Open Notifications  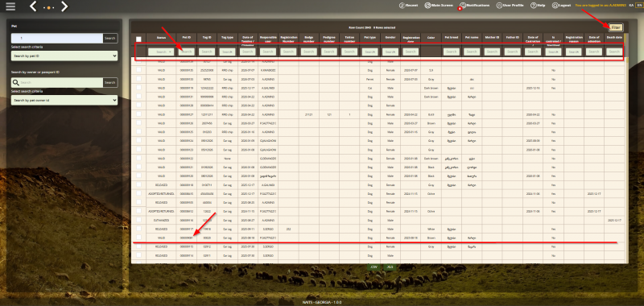(475, 6)
